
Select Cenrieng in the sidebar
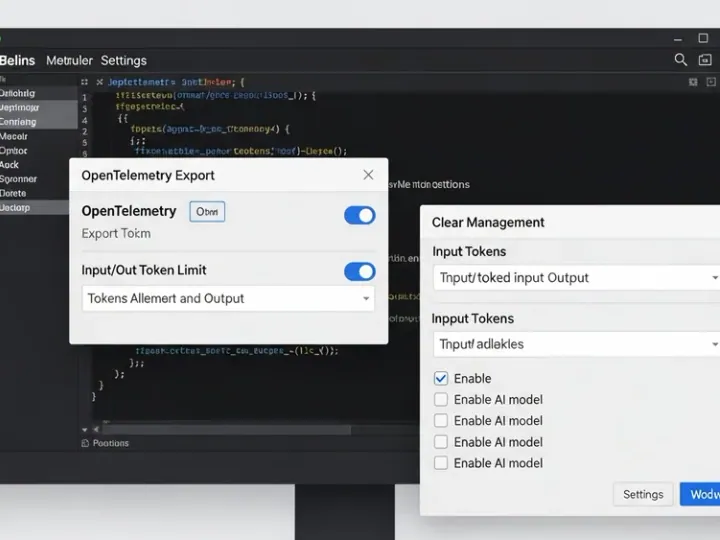(39, 122)
